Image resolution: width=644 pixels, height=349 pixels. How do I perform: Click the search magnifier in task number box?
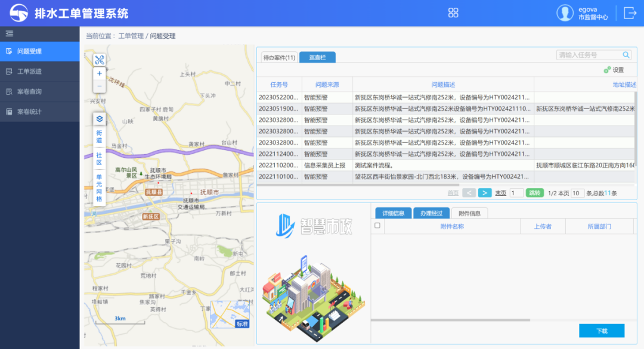tap(626, 55)
